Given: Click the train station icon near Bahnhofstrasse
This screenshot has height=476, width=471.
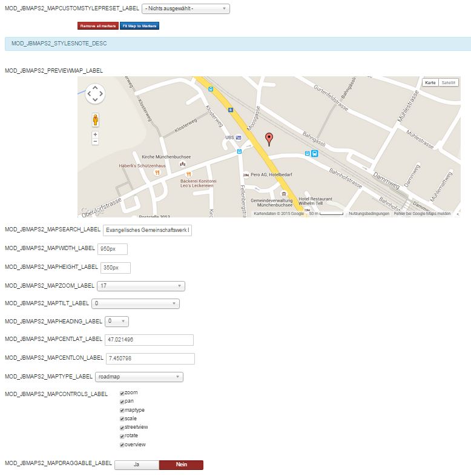Looking at the screenshot, I should 315,153.
